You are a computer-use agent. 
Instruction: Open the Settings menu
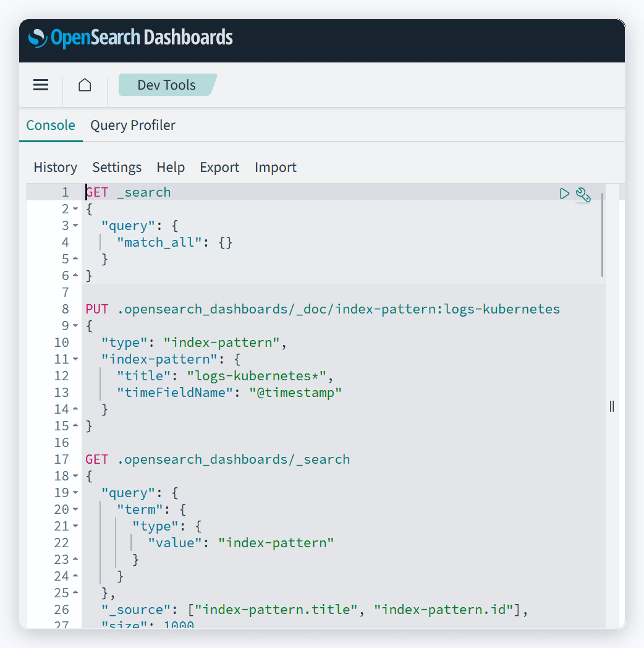pos(117,167)
